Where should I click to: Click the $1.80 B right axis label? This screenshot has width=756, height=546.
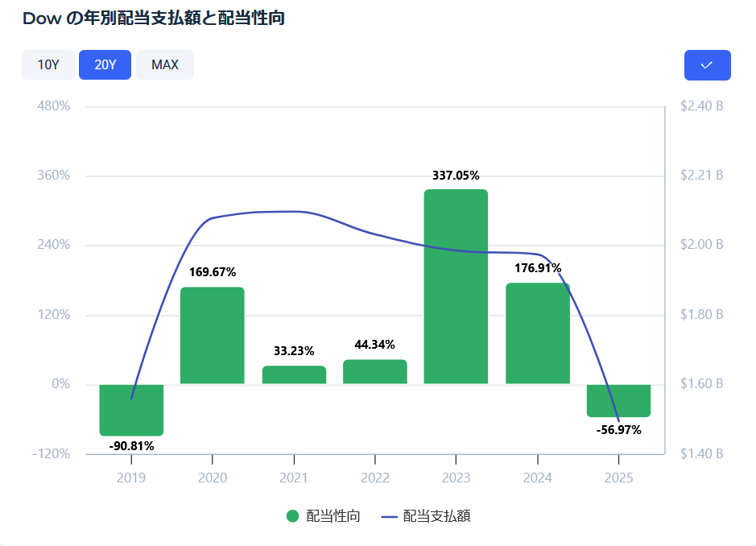click(701, 315)
